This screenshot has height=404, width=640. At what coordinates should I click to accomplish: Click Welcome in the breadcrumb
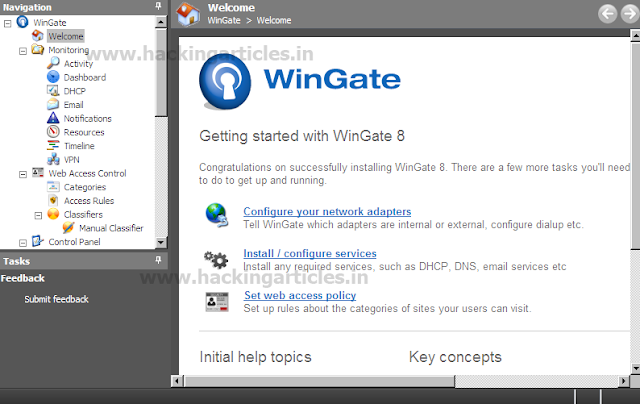pos(274,20)
